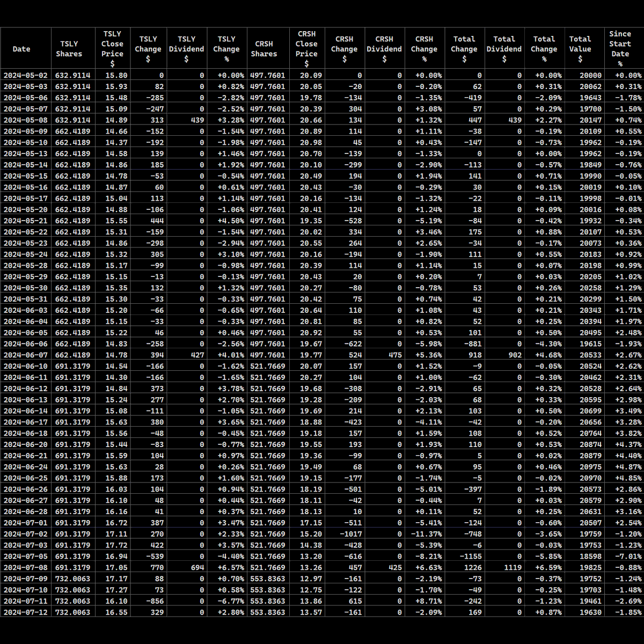Click TSLY change percent +6.57%
The height and width of the screenshot is (644, 644).
pos(231,568)
